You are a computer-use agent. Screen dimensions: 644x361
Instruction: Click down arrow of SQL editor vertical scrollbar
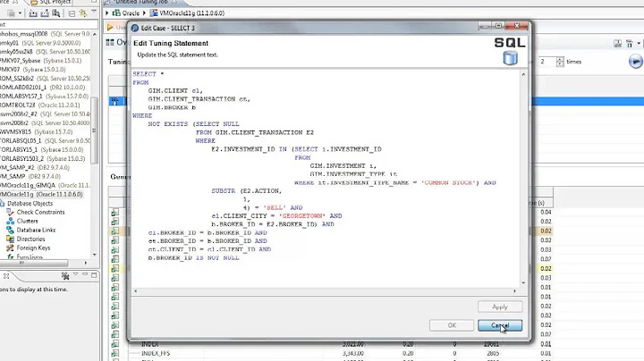click(523, 282)
